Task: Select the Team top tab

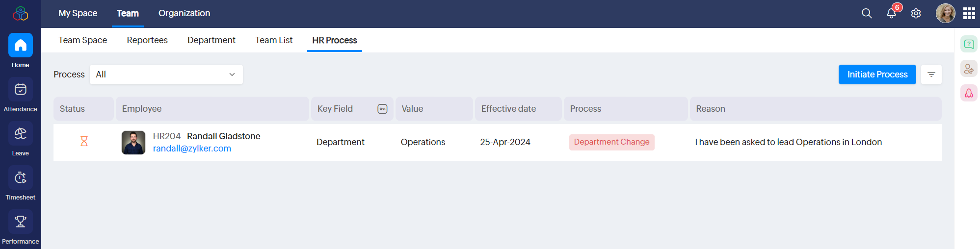Action: point(128,13)
